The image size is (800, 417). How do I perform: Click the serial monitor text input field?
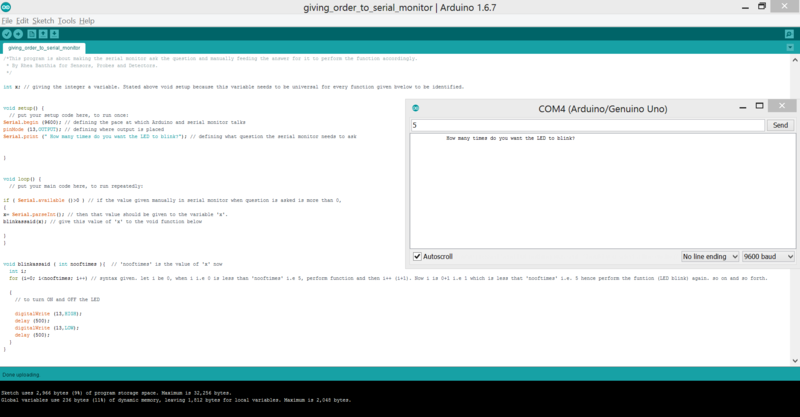(586, 125)
